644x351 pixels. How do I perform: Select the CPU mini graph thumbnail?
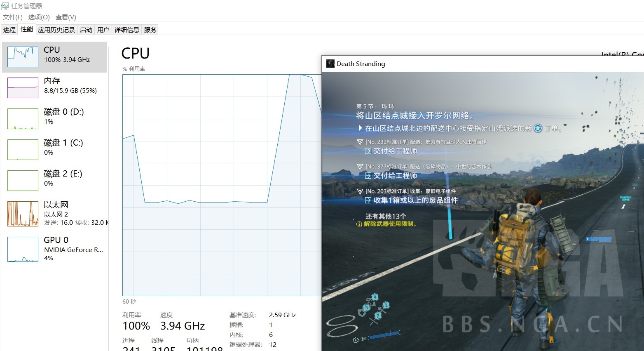(23, 57)
